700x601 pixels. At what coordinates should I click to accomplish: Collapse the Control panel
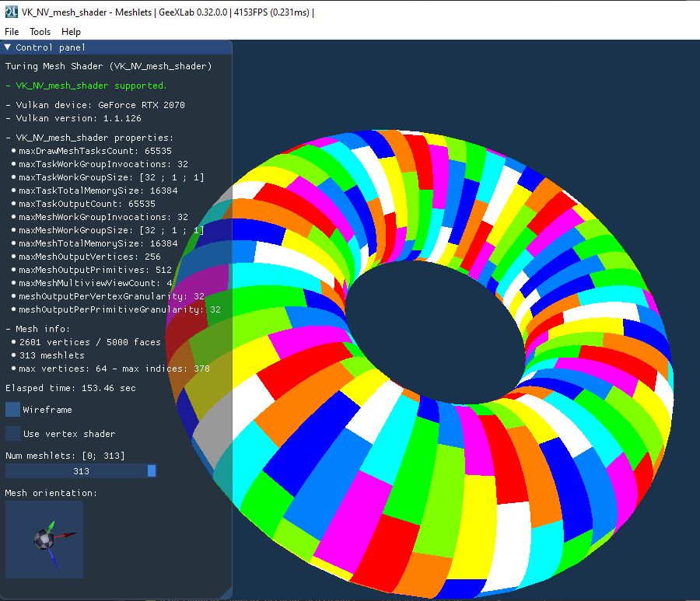[7, 47]
